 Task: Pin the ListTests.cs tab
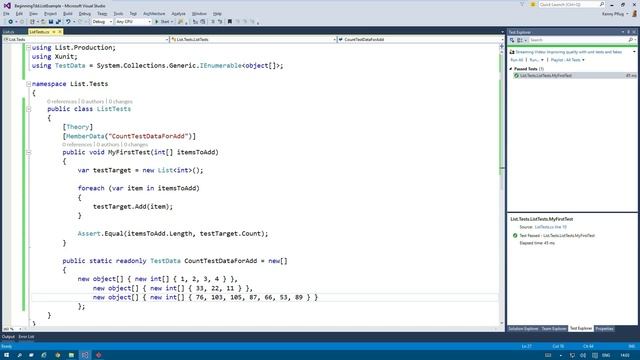click(53, 32)
